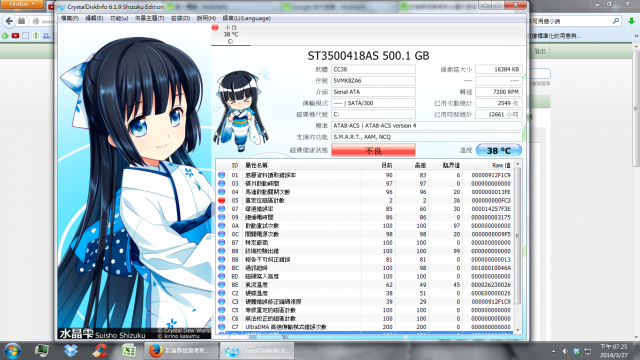Click the ID column header

[235, 165]
